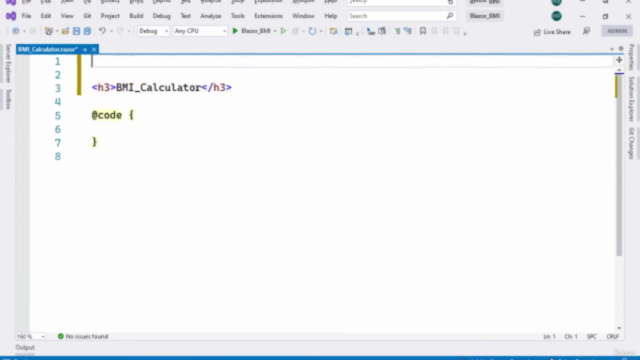The image size is (640, 360).
Task: Click the blue circular Restart icon
Action: click(x=312, y=31)
